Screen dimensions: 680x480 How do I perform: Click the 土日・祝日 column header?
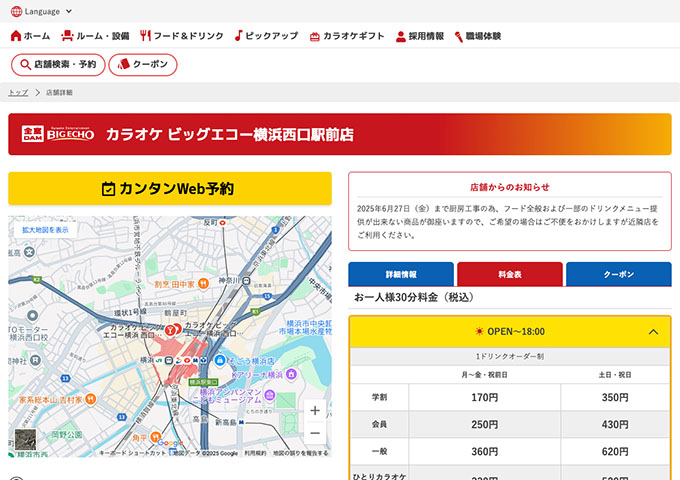[615, 375]
